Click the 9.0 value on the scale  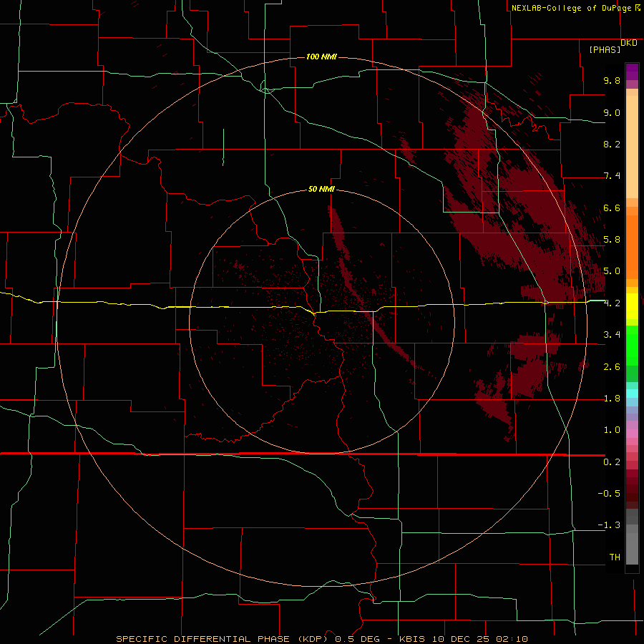612,112
